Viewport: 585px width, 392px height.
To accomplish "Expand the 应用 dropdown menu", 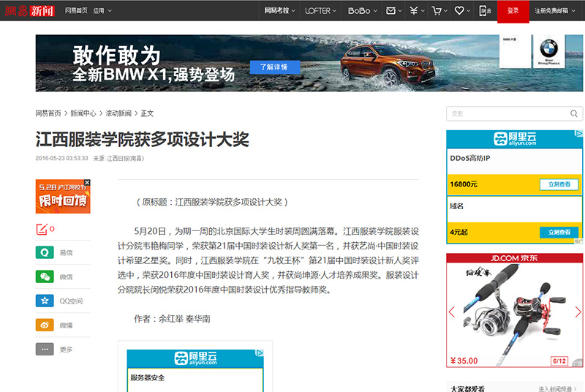I will (102, 11).
